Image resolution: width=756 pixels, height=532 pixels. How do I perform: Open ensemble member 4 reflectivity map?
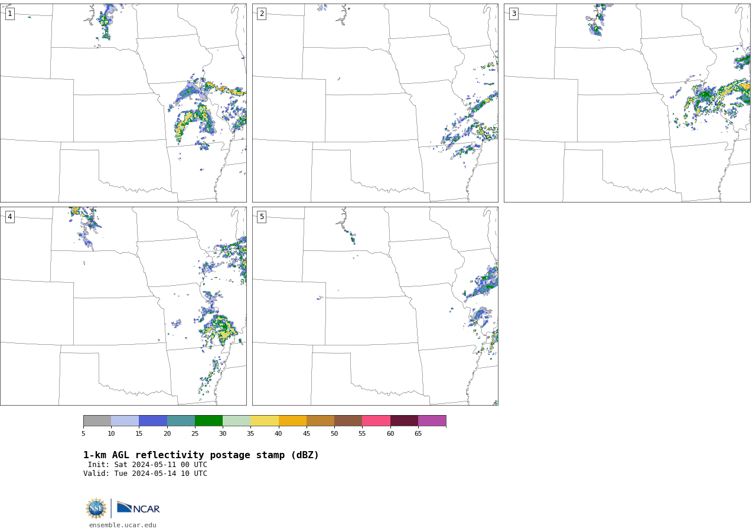[123, 306]
